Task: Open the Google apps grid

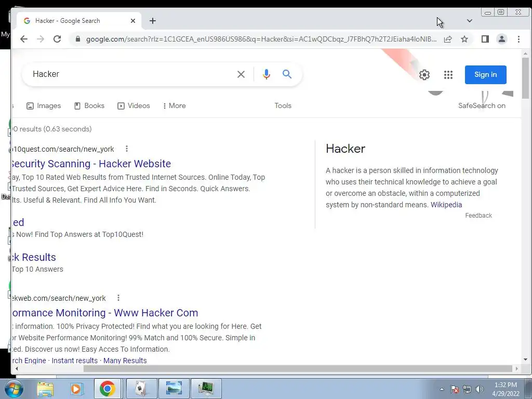Action: click(448, 75)
